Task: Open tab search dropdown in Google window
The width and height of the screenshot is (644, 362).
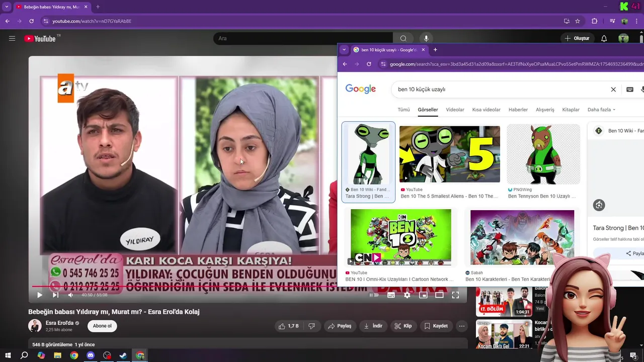Action: 344,50
